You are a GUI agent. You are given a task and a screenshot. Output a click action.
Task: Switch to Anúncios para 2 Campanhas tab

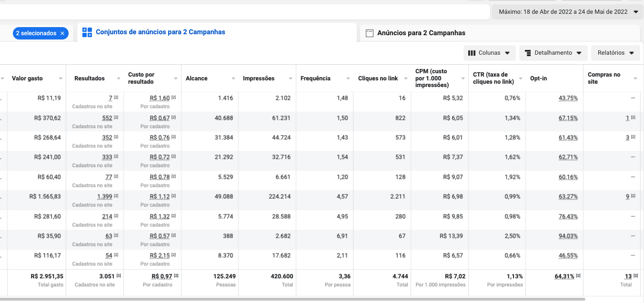[x=421, y=33]
